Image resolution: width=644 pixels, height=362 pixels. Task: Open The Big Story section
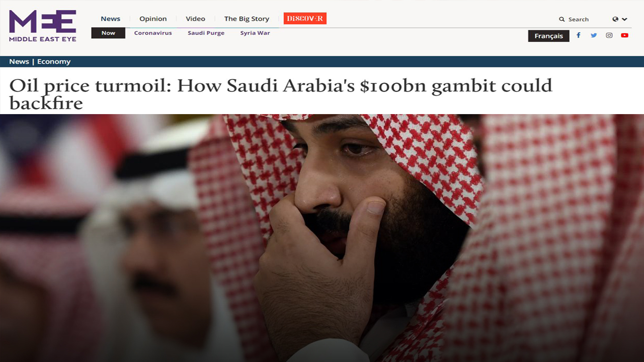(247, 19)
